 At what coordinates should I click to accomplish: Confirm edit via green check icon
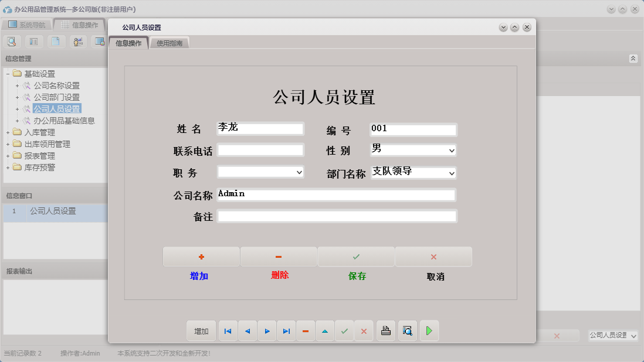[x=344, y=331]
